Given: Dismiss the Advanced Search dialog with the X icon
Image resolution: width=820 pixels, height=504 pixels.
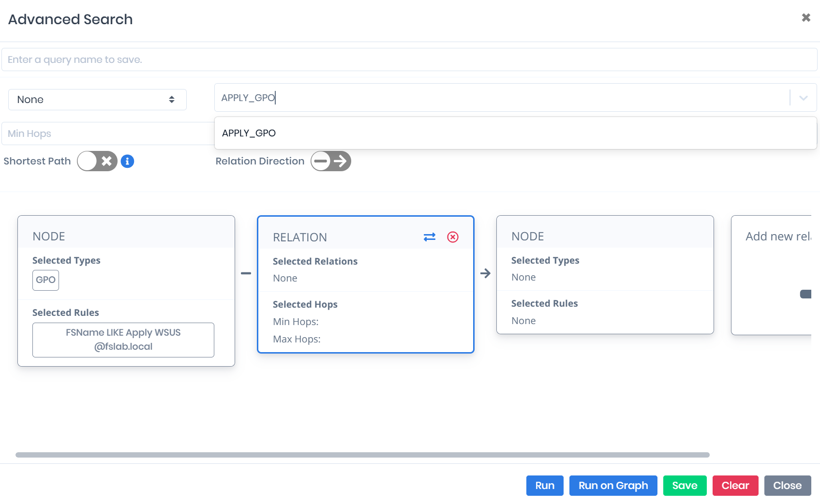Looking at the screenshot, I should [x=806, y=17].
